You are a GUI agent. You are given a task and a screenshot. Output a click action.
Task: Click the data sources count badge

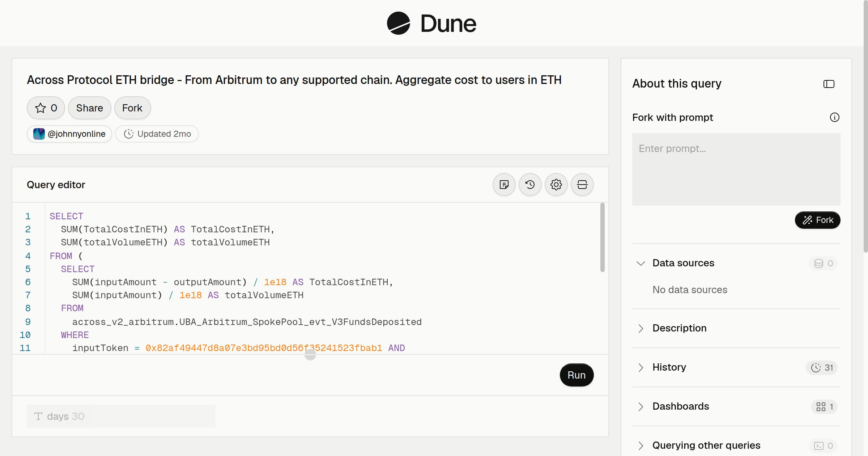[824, 263]
